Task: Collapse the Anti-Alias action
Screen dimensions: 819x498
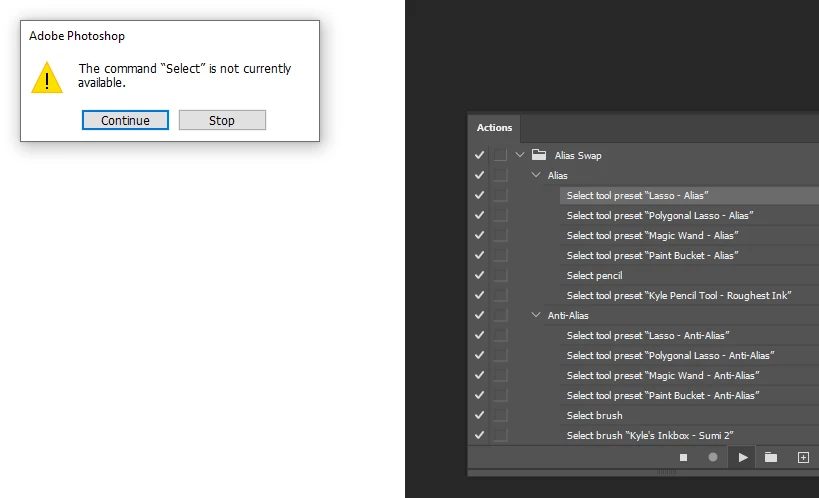Action: coord(536,315)
